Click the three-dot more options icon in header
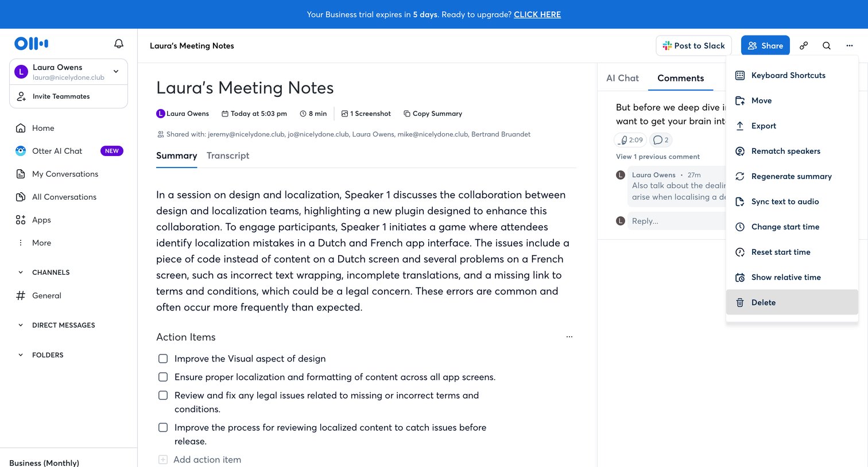 [x=850, y=46]
